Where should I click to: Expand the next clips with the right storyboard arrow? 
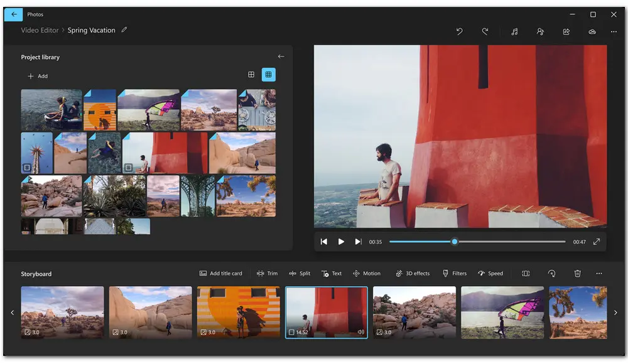click(616, 312)
